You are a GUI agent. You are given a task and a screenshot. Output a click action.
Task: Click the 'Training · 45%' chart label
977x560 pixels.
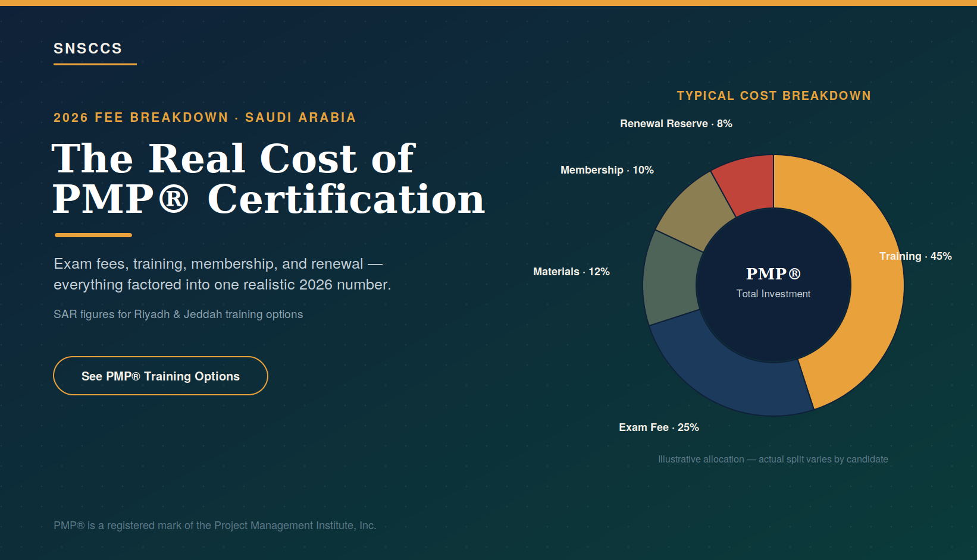(916, 256)
